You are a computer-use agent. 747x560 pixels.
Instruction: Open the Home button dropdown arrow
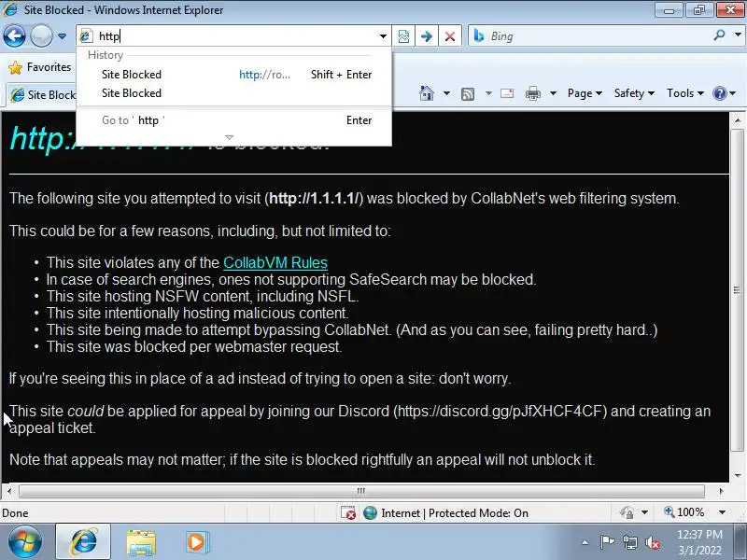(x=446, y=93)
